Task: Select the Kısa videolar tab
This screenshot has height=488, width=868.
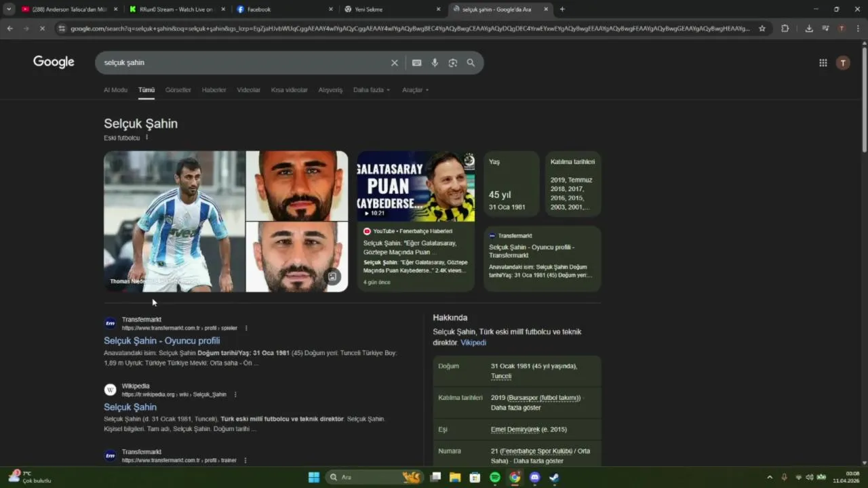Action: tap(289, 90)
